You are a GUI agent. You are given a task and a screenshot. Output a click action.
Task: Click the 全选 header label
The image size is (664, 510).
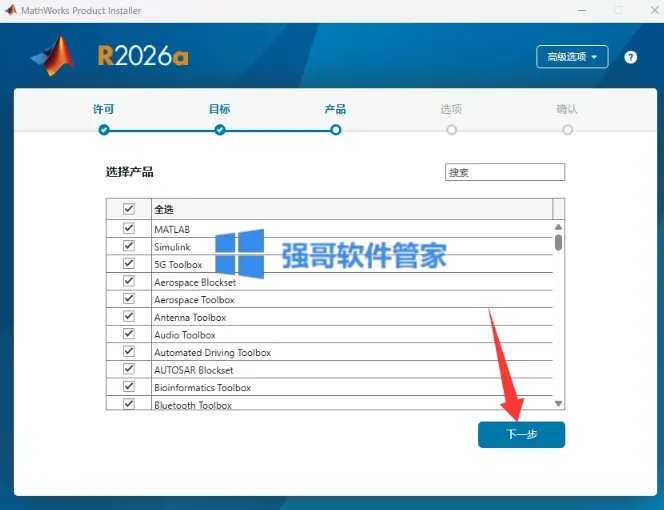[164, 209]
